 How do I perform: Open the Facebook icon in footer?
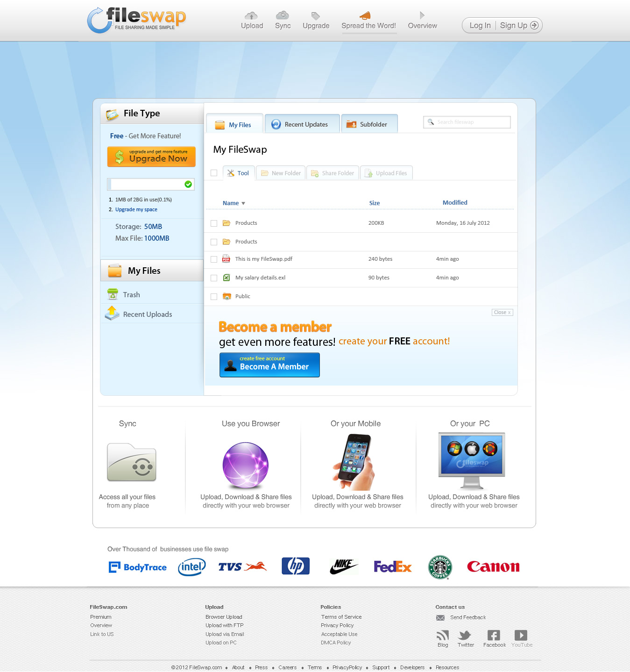point(494,635)
